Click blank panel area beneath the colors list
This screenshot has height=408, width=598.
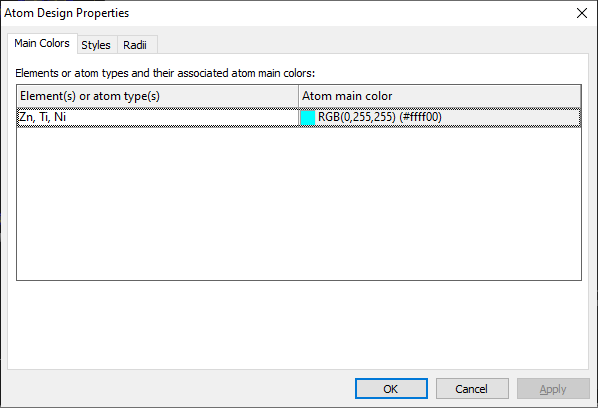click(299, 325)
